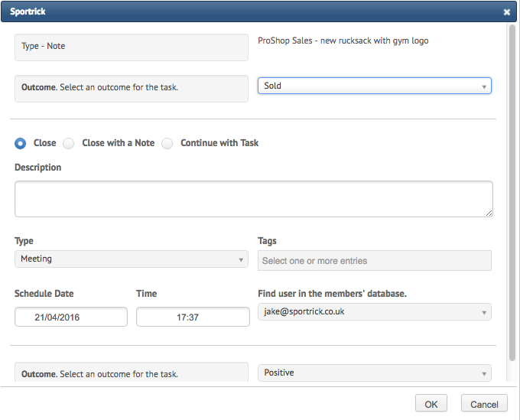The height and width of the screenshot is (420, 520).
Task: Click the 'Type - Note' label box
Action: click(132, 47)
